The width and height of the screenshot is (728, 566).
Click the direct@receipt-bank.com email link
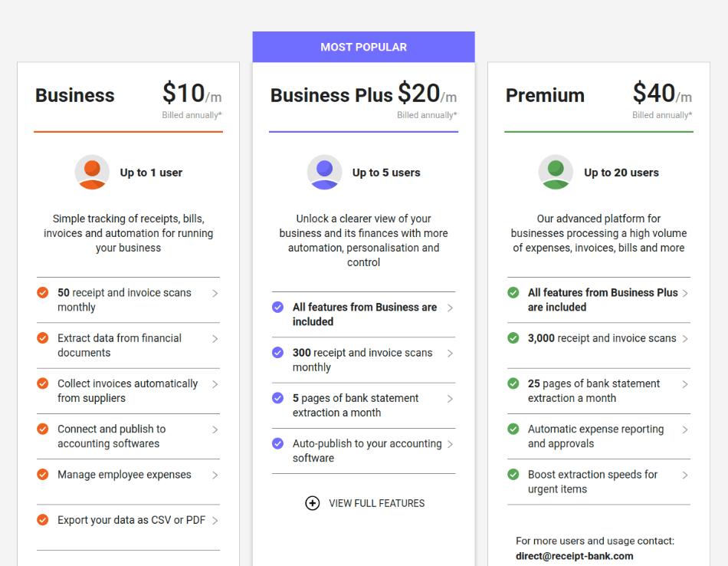(x=574, y=556)
